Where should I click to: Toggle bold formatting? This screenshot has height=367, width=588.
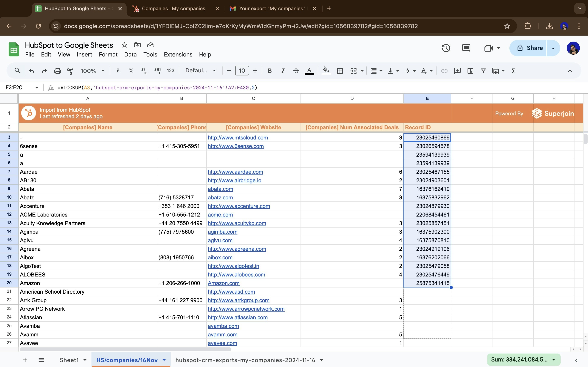269,71
